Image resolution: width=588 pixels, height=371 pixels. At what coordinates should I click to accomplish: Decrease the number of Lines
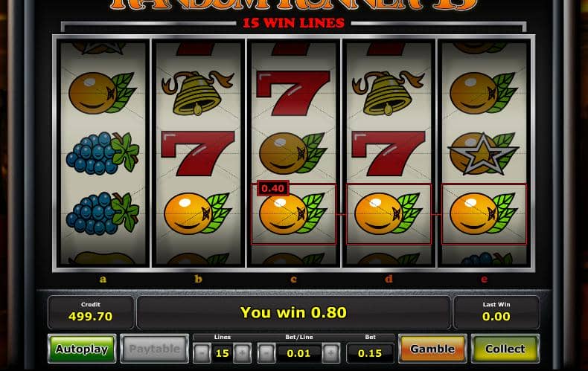click(x=202, y=353)
